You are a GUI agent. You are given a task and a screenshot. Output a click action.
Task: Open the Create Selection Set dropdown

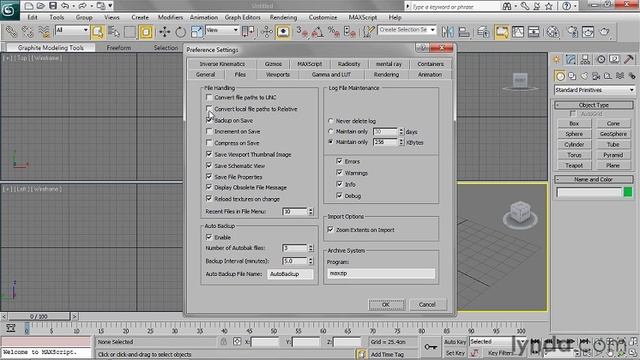tap(407, 30)
